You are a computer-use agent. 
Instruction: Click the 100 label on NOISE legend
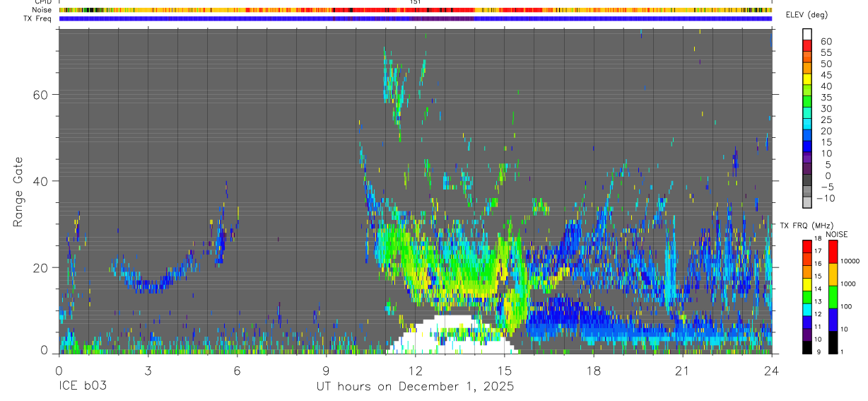tap(845, 306)
